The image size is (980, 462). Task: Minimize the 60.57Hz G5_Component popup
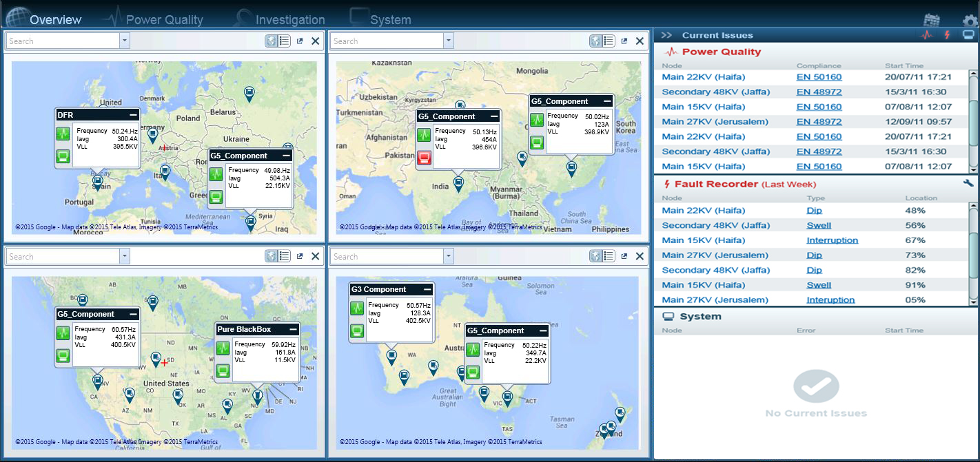tap(133, 314)
